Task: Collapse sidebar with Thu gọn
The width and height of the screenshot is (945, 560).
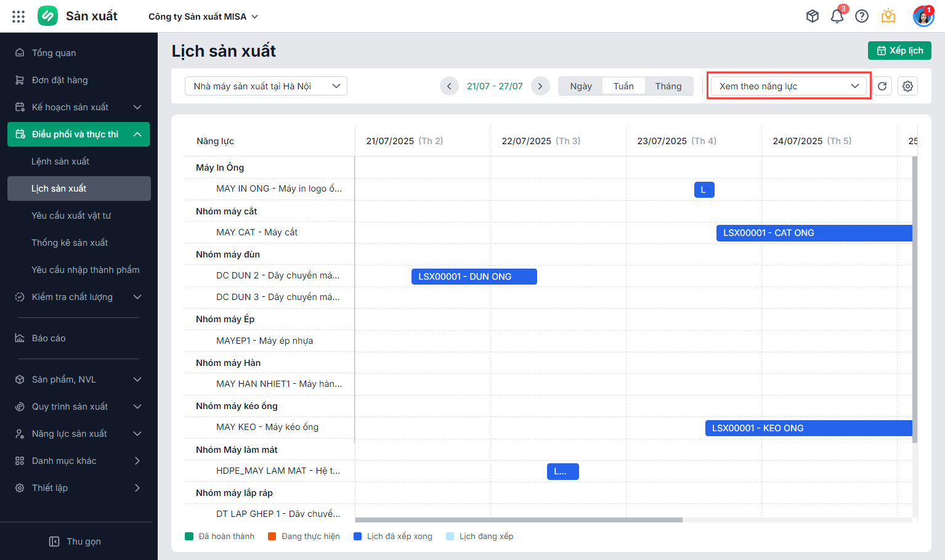Action: [x=76, y=542]
